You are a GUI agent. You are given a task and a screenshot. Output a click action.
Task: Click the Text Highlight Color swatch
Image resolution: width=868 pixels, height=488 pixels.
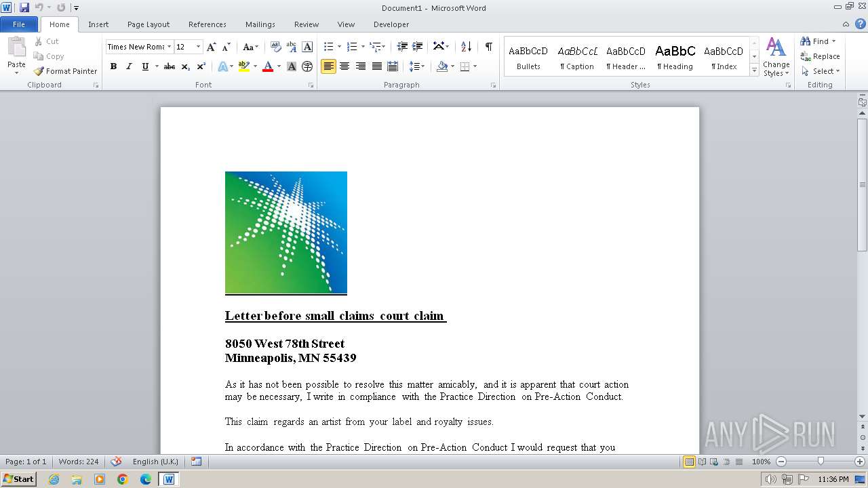click(x=243, y=66)
